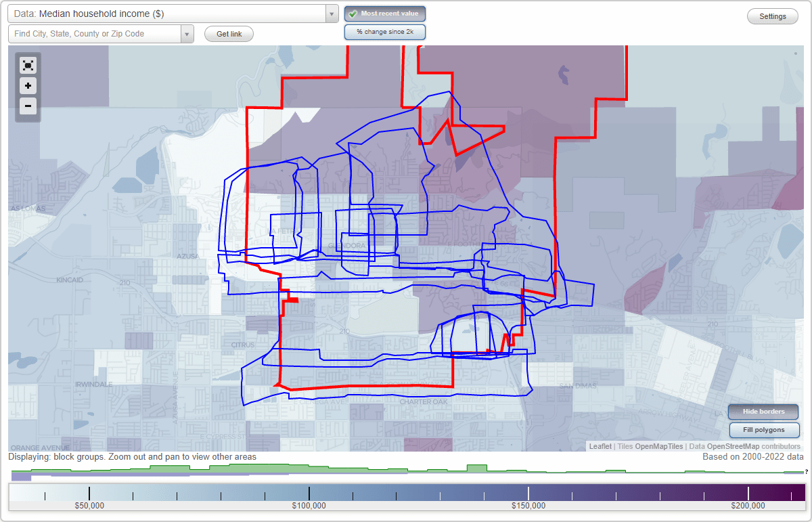Follow the Leaflet attribution link
This screenshot has width=812, height=522.
[x=600, y=446]
